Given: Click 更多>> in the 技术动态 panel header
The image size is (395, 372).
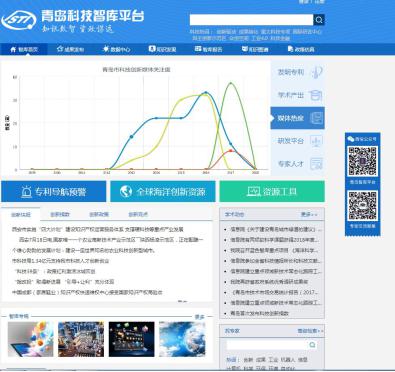Looking at the screenshot, I should (x=309, y=214).
